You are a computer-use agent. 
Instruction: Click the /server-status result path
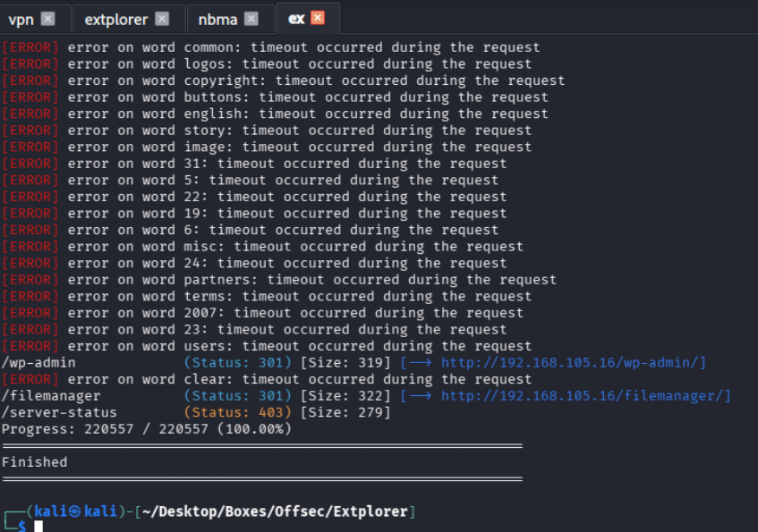click(x=59, y=412)
